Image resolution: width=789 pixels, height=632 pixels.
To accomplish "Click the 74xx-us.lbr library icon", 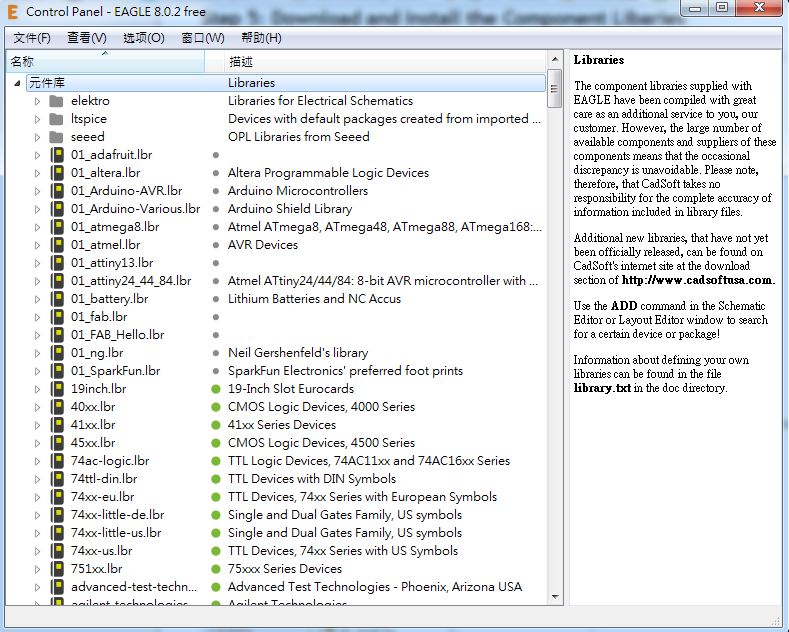I will (57, 551).
